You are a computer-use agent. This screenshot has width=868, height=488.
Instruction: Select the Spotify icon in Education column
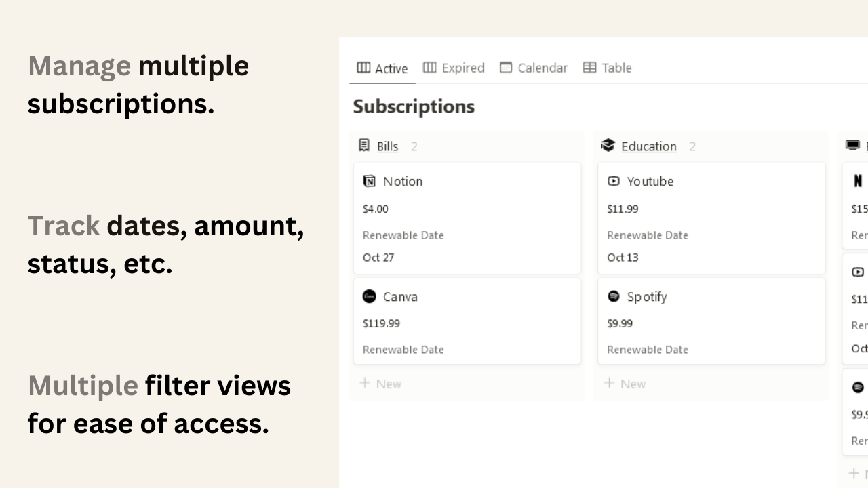tap(614, 296)
